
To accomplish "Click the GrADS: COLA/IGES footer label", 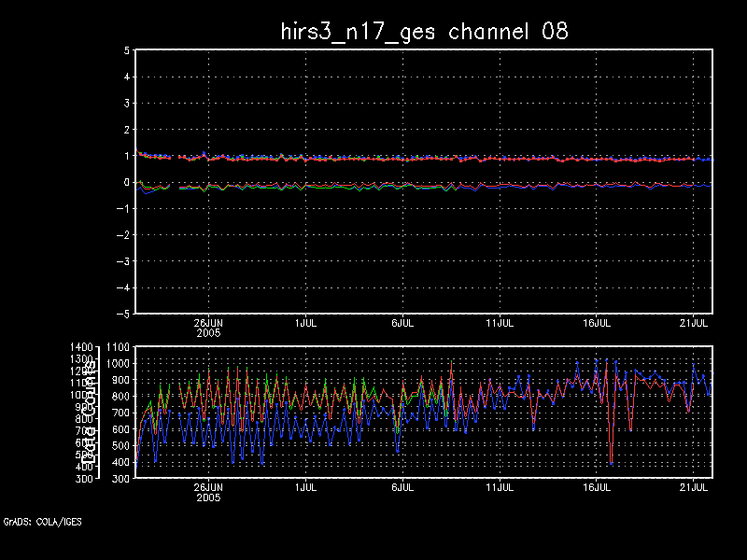I will [42, 522].
